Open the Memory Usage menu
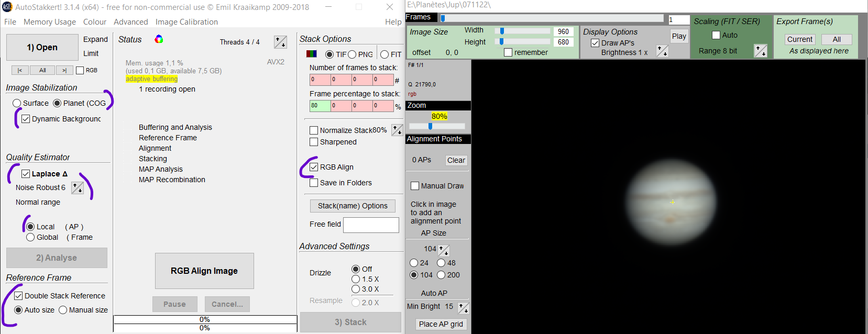 [50, 22]
